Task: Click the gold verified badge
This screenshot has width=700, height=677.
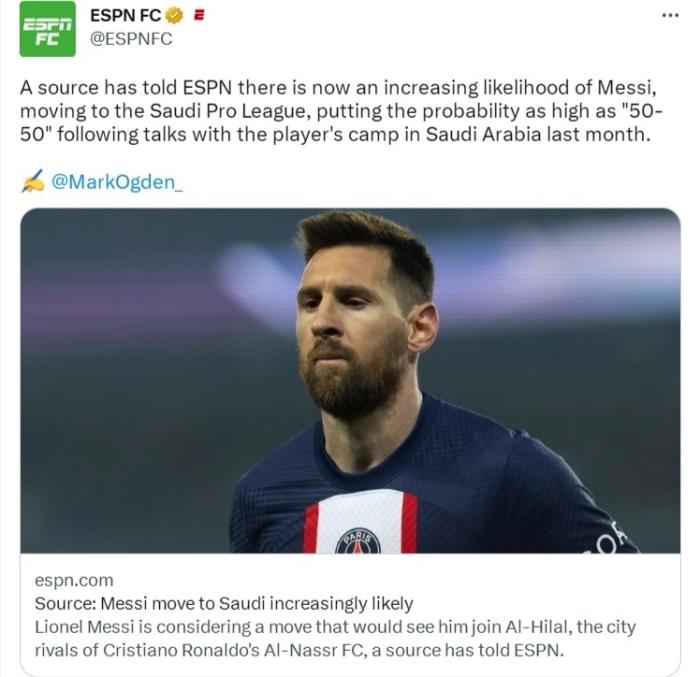Action: point(174,15)
